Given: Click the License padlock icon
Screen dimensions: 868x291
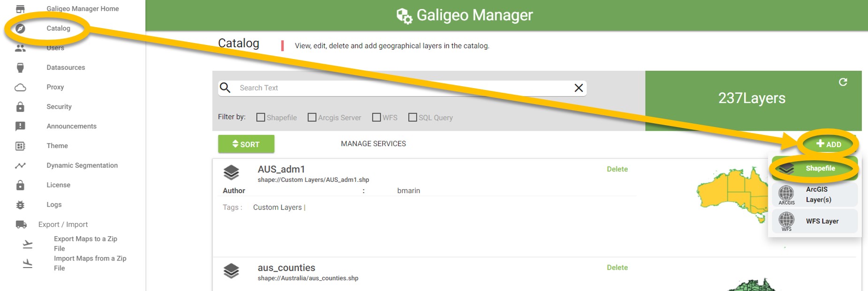Looking at the screenshot, I should [20, 185].
